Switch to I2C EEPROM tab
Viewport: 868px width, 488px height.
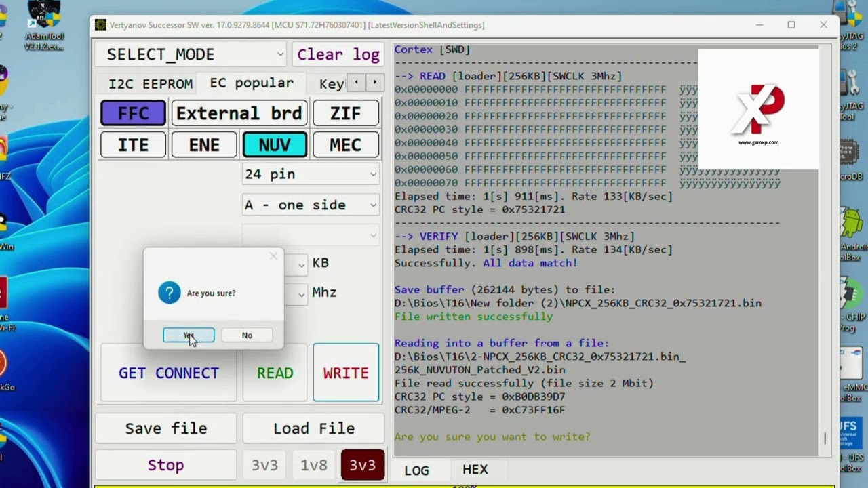coord(151,84)
